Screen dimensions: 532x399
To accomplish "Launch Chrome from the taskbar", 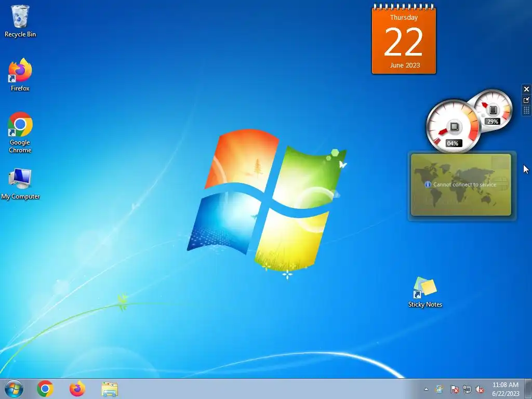I will pos(45,389).
